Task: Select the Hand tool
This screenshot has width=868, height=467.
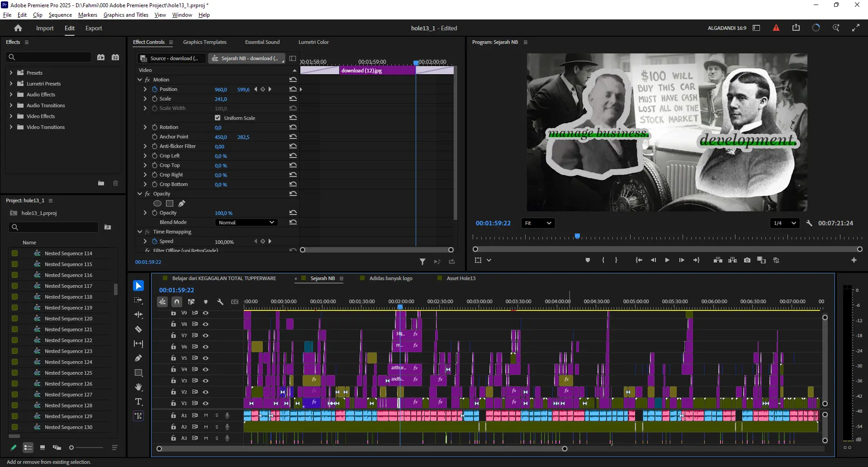Action: point(138,387)
